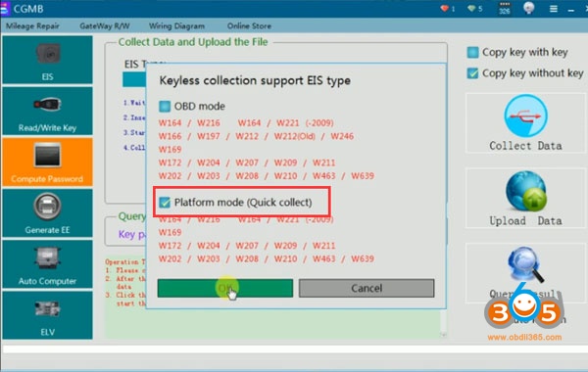
Task: Click the lightbulb icon in title bar
Action: 529,8
